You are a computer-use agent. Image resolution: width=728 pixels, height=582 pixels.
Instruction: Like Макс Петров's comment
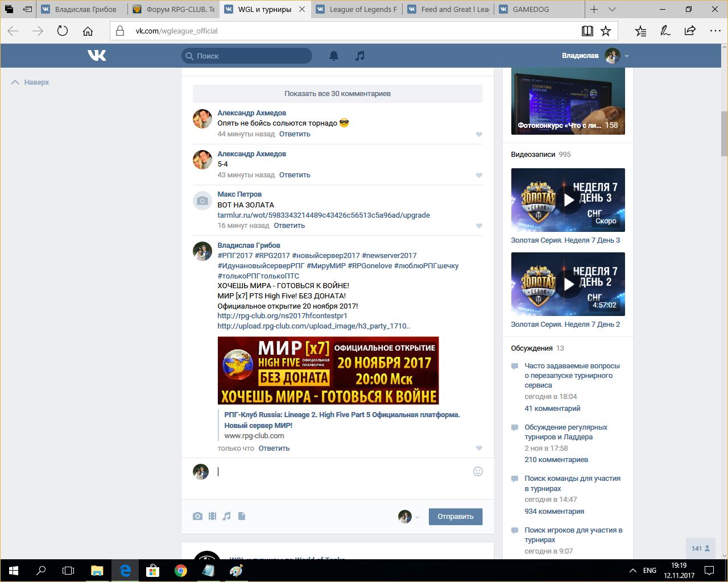click(x=479, y=226)
